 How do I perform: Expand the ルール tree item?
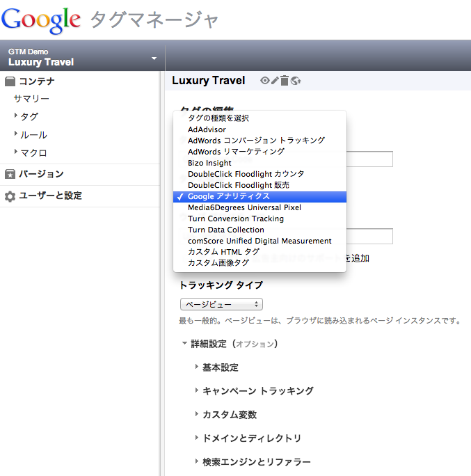[16, 134]
